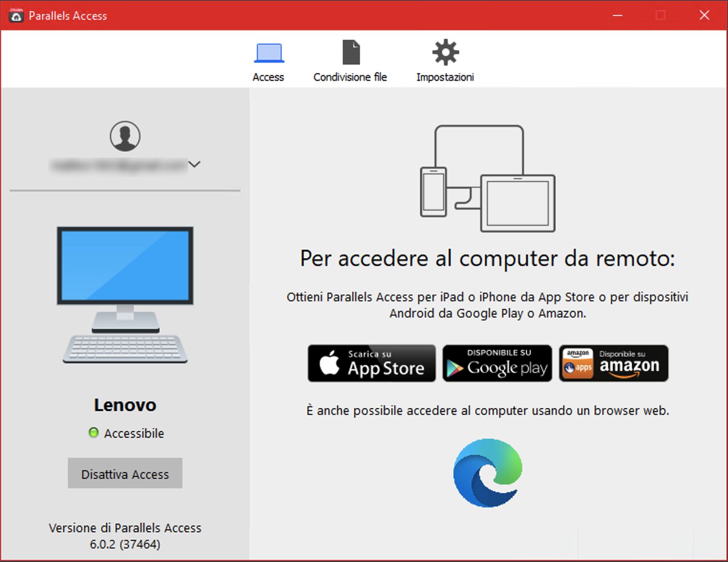Select the Lenovo computer name

tap(125, 405)
